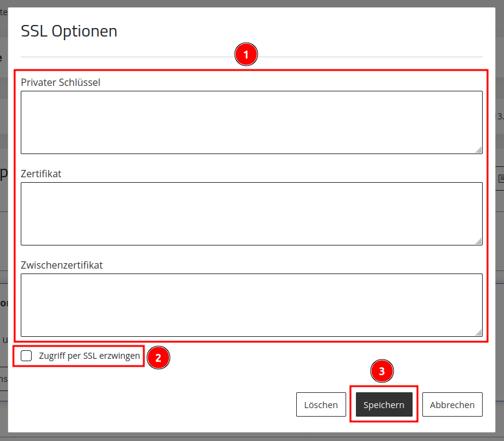Save SSL options with Speichern
The image size is (504, 441).
click(x=384, y=404)
